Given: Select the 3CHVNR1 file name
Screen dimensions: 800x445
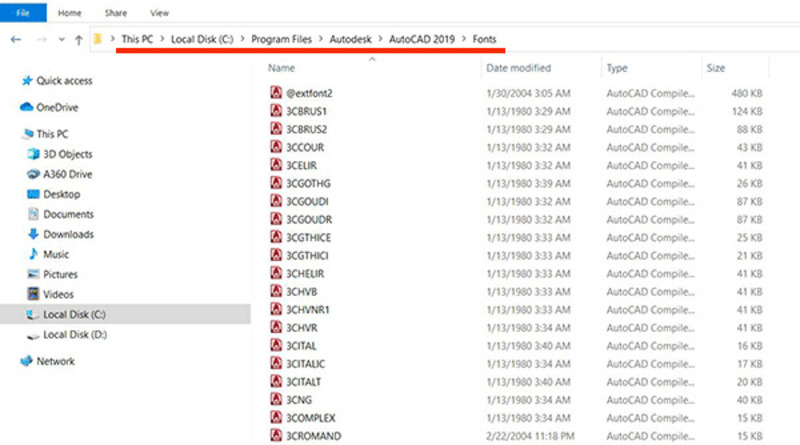Looking at the screenshot, I should click(x=308, y=310).
